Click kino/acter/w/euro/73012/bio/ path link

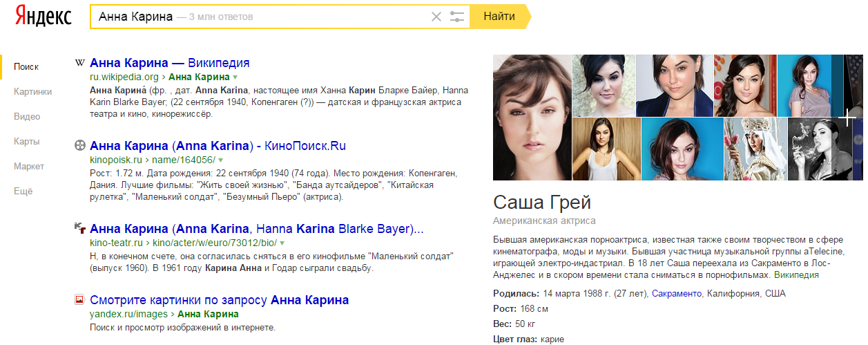pyautogui.click(x=215, y=243)
